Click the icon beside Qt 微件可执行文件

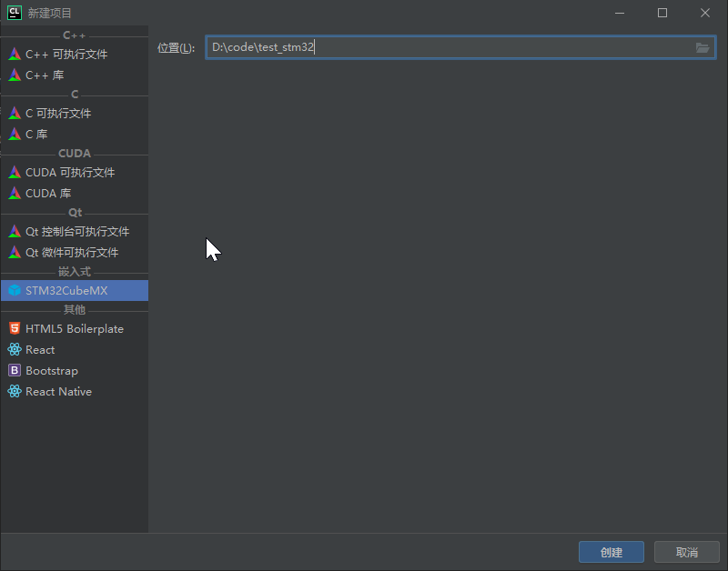[x=15, y=252]
